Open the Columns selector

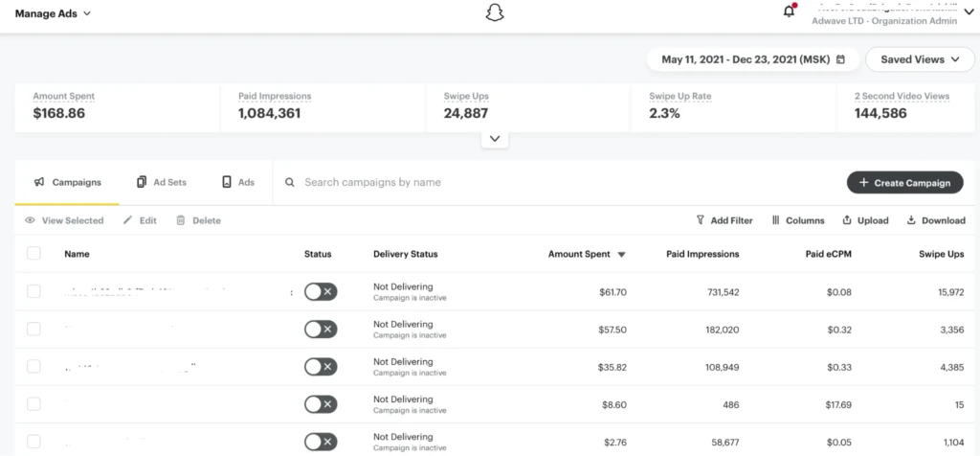798,220
